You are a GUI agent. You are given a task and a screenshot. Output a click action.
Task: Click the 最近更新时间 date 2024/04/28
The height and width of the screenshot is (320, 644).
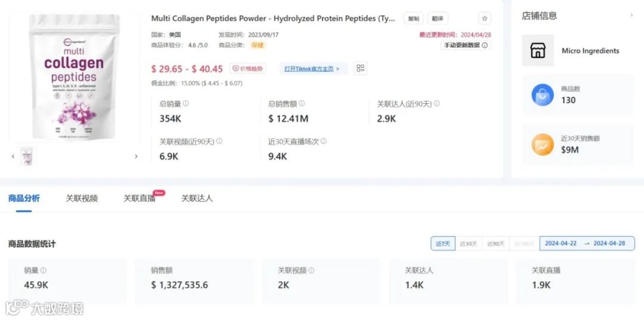click(476, 35)
